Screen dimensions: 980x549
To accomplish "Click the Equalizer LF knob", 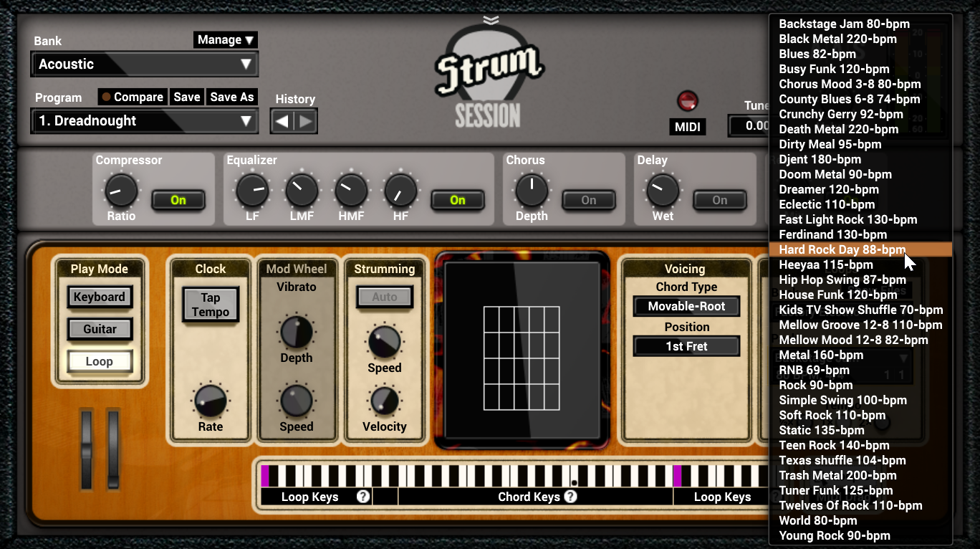I will (x=252, y=191).
